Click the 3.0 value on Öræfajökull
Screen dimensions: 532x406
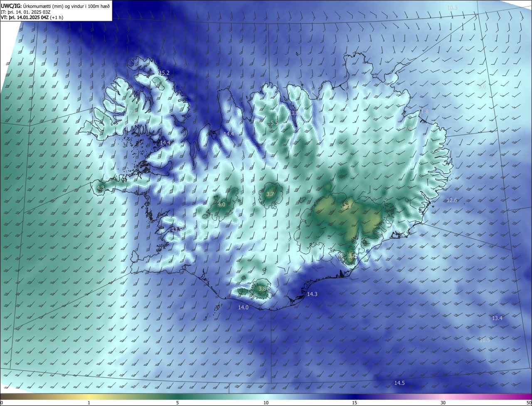(x=352, y=256)
